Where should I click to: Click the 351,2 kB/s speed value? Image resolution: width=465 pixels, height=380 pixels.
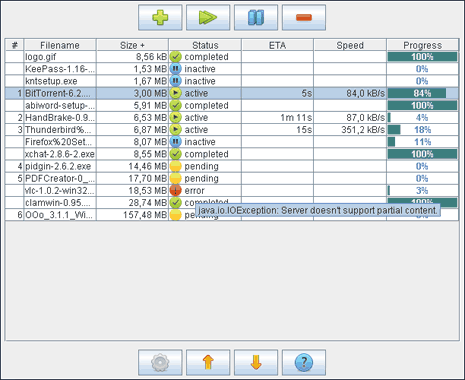pyautogui.click(x=363, y=130)
